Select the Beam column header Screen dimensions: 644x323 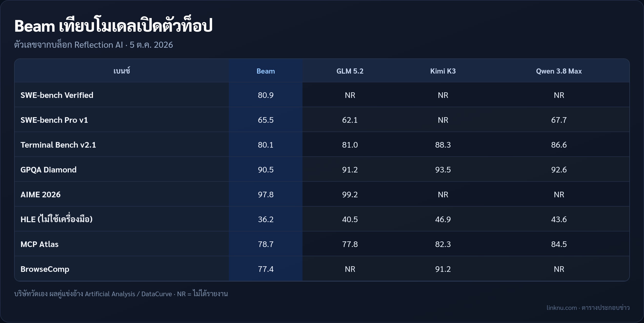265,71
